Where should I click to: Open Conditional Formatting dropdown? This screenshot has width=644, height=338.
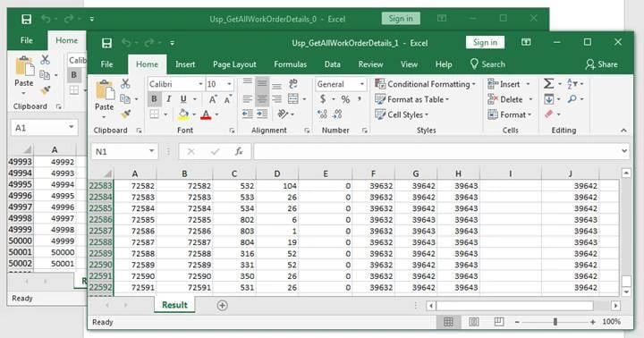pos(426,84)
